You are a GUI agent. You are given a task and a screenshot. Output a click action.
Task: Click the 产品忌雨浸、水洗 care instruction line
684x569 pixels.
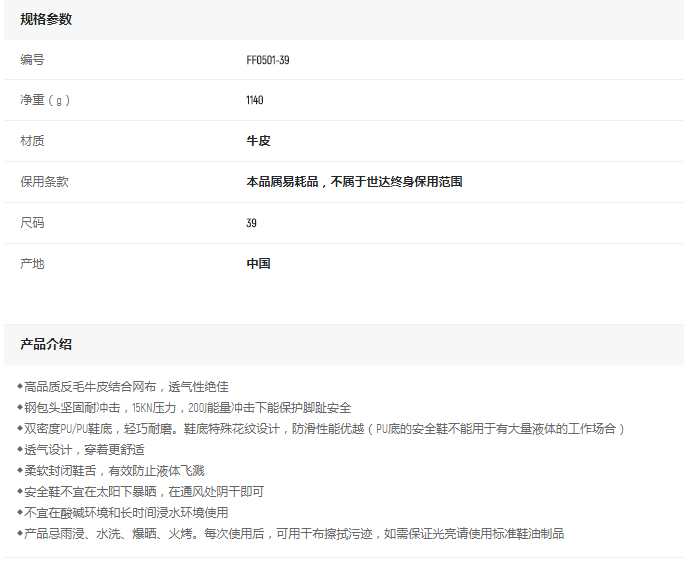point(294,533)
